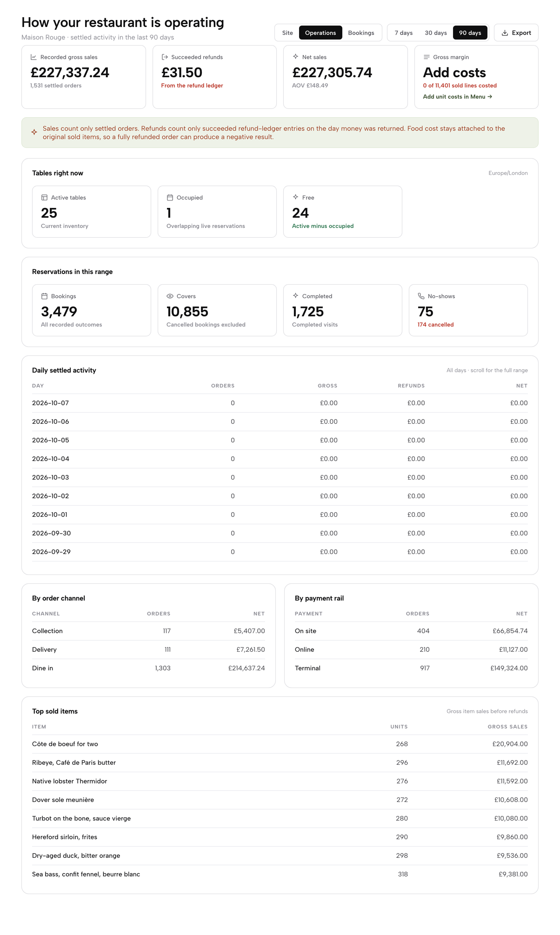Click the REFUNDS column header
560x935 pixels.
(411, 386)
